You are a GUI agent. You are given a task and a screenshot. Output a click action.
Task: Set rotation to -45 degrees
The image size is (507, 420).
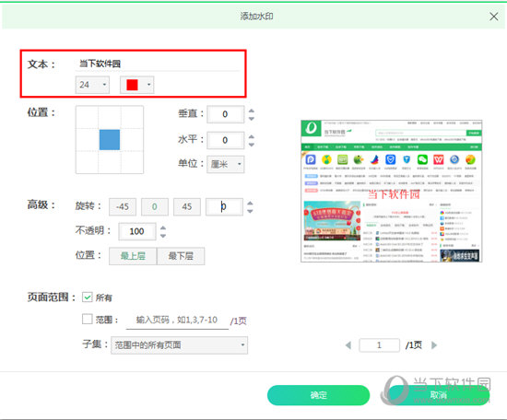point(123,206)
